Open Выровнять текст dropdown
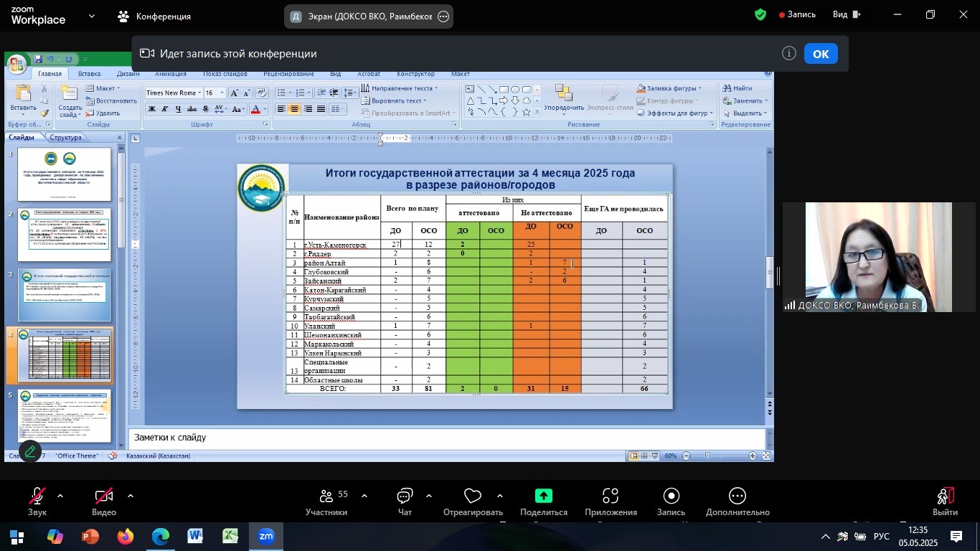This screenshot has width=980, height=551. (393, 100)
